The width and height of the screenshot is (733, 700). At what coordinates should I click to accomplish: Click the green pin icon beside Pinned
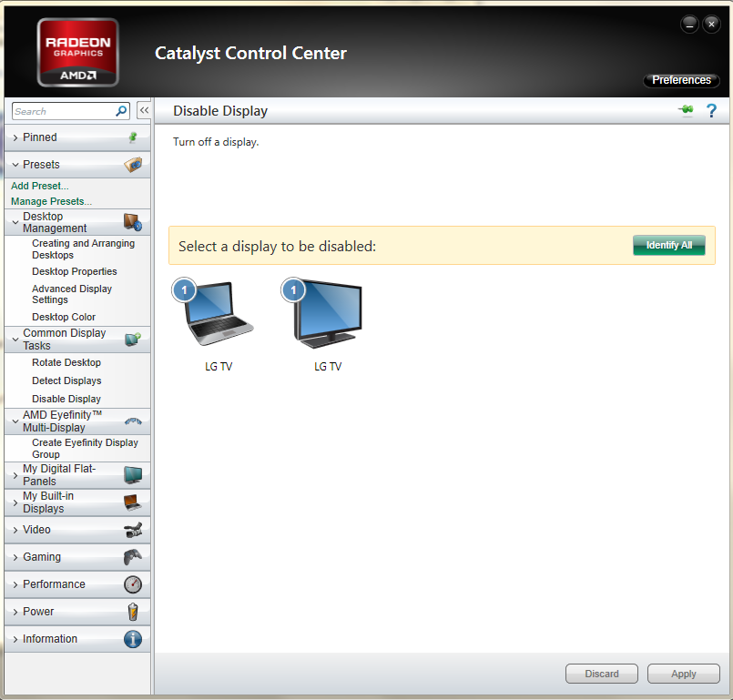133,137
